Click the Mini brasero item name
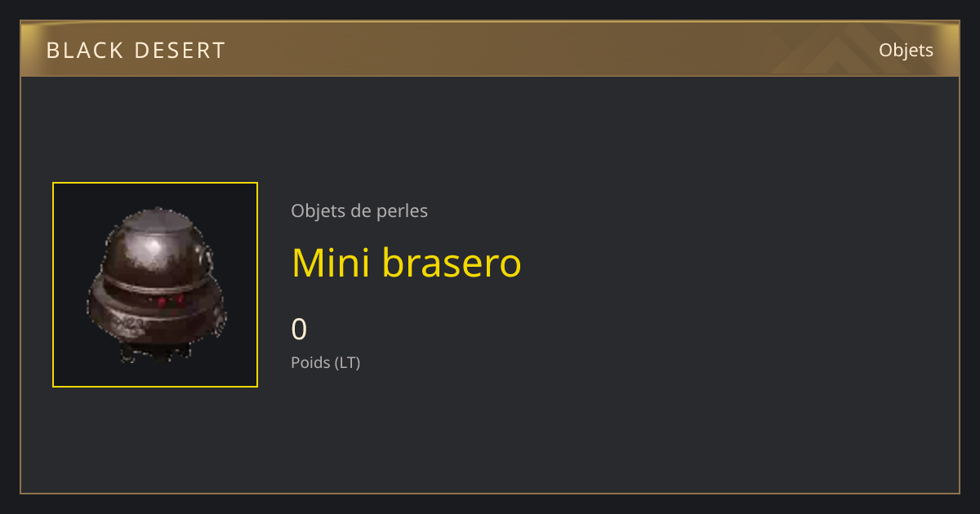This screenshot has height=514, width=980. tap(406, 263)
